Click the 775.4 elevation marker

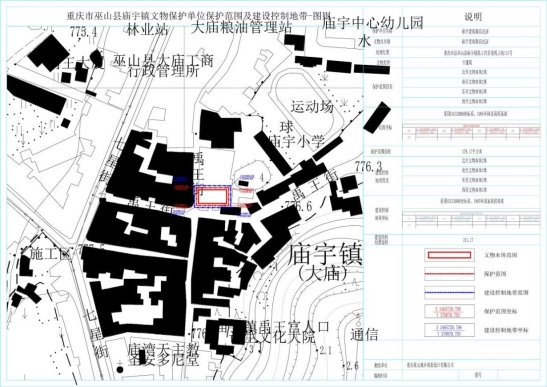pyautogui.click(x=83, y=32)
